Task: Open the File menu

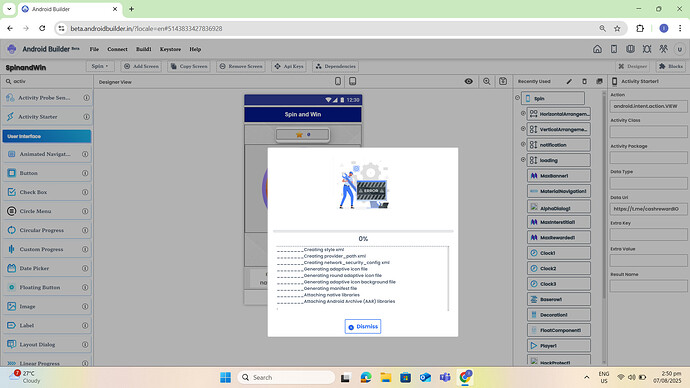Action: [94, 49]
